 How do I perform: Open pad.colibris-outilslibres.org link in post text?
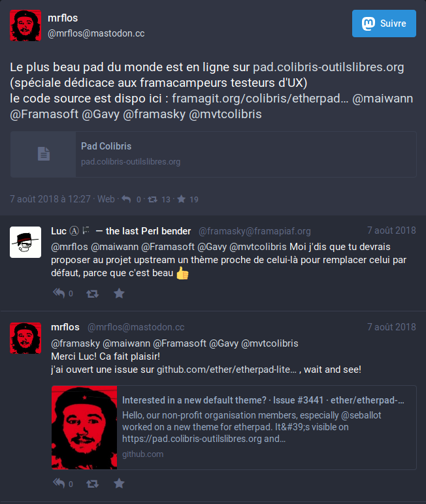click(328, 67)
